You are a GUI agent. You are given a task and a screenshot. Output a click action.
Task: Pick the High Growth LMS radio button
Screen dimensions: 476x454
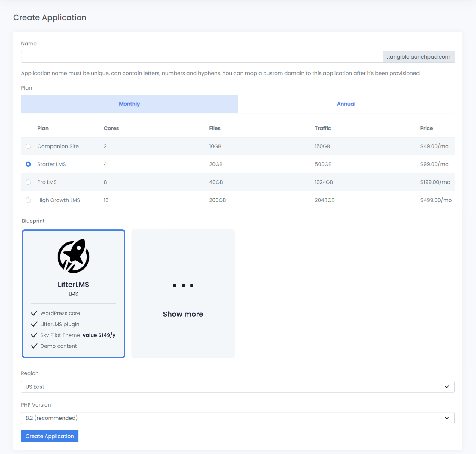tap(28, 200)
